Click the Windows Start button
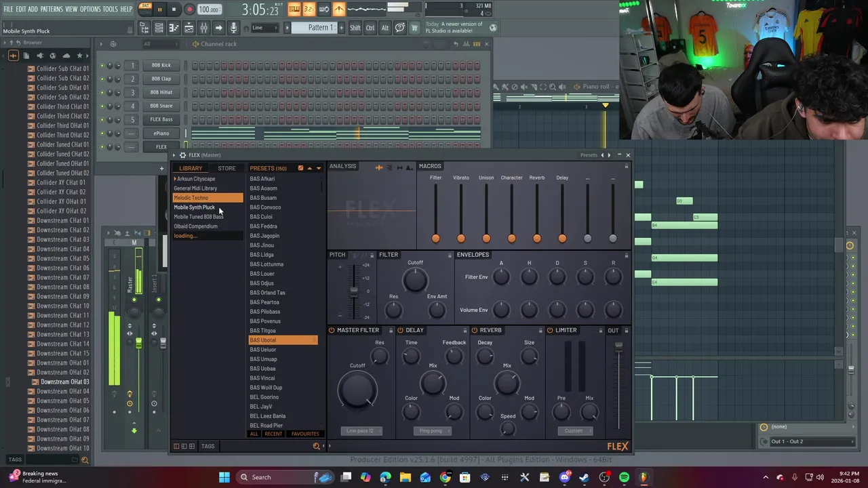868x488 pixels. pyautogui.click(x=224, y=477)
